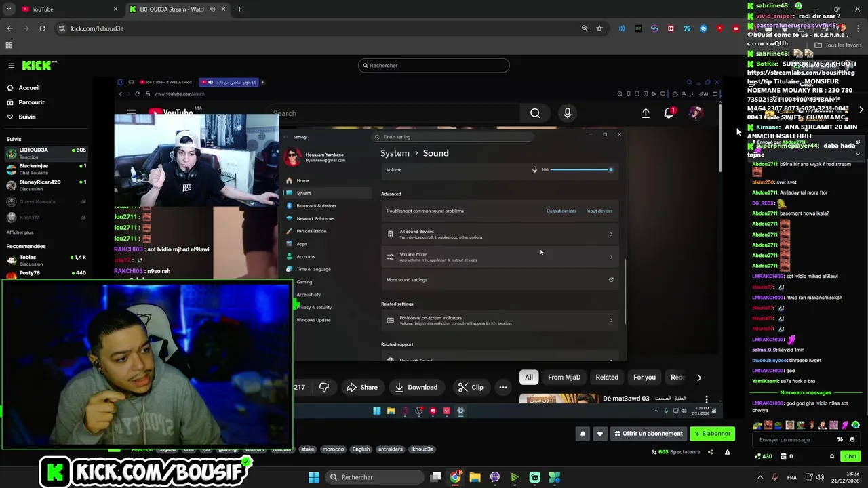
Task: Open All sound devices in streamed Settings
Action: click(x=500, y=235)
